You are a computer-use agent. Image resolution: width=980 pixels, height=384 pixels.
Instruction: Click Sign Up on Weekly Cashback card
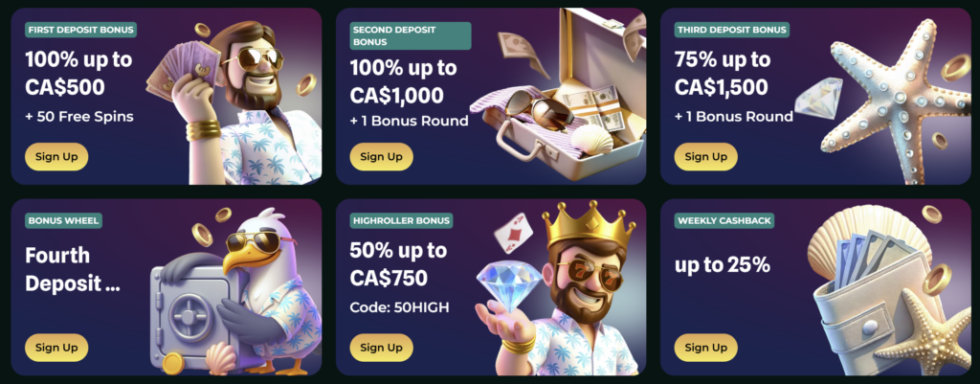[705, 347]
